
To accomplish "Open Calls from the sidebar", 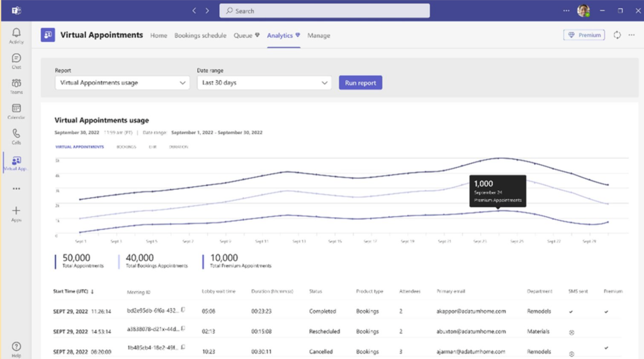I will pos(16,137).
